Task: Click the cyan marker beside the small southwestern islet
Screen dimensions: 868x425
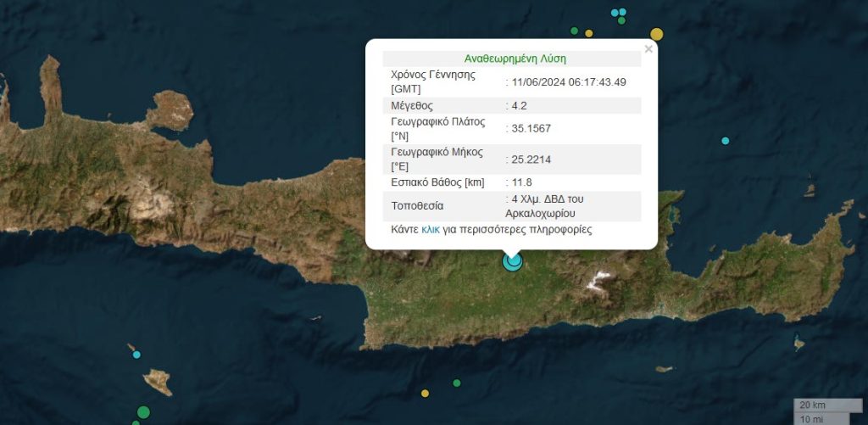Action: pyautogui.click(x=136, y=355)
